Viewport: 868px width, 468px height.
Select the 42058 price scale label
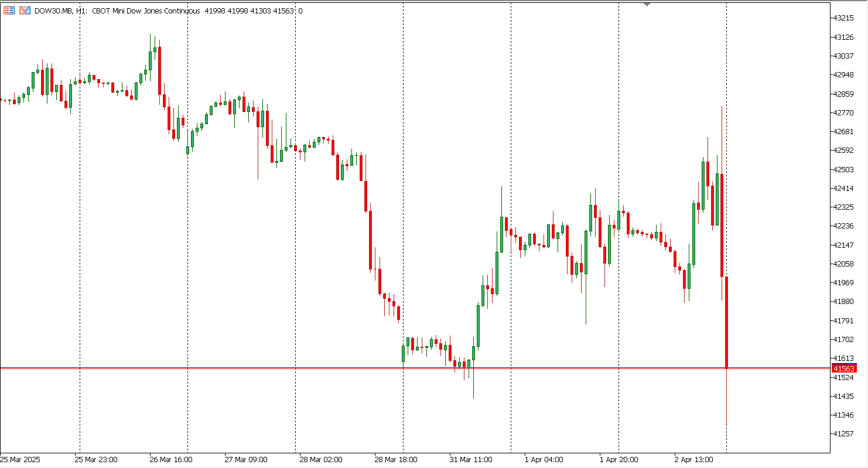[x=844, y=264]
